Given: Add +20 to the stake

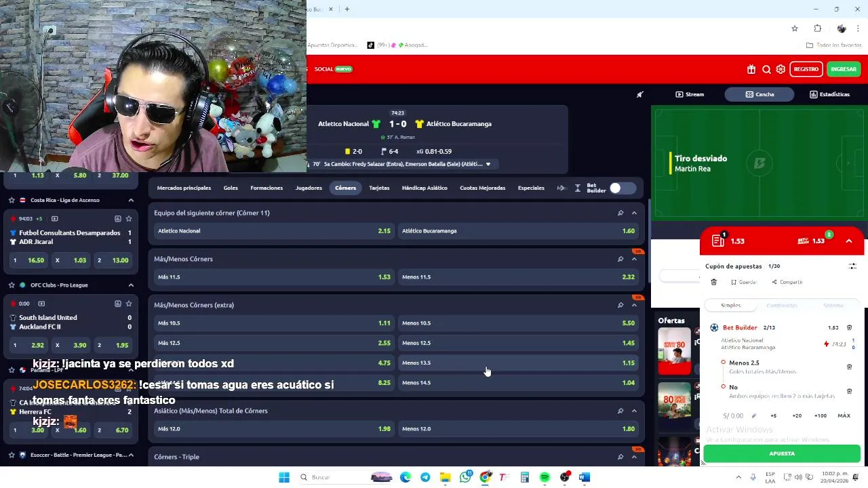Looking at the screenshot, I should pyautogui.click(x=797, y=415).
